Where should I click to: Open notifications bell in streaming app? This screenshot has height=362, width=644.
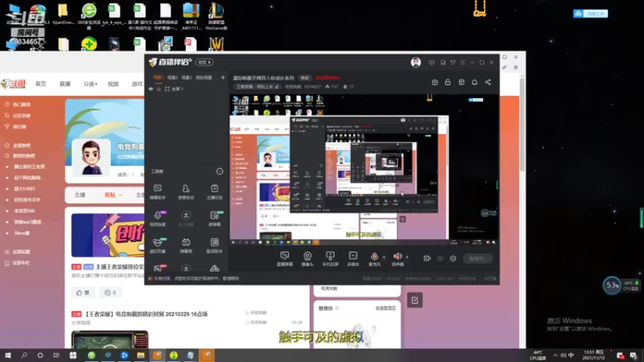474,82
